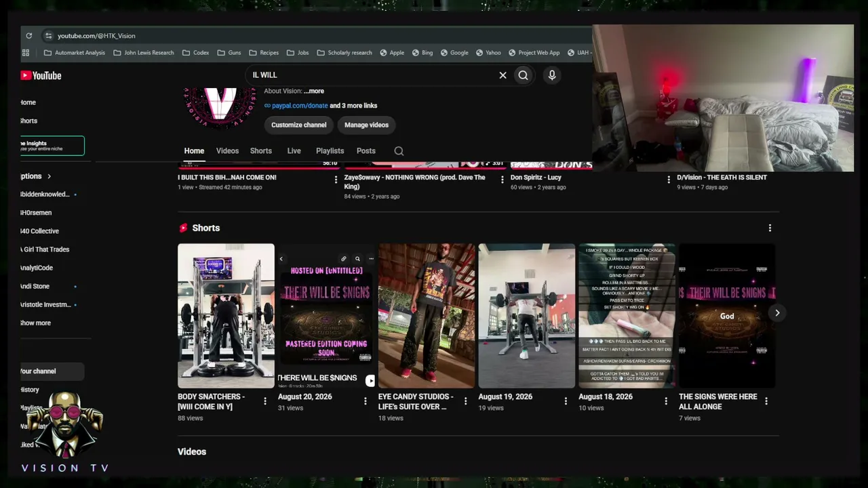Open the Yahoo bookmark
The width and height of the screenshot is (868, 488).
488,53
